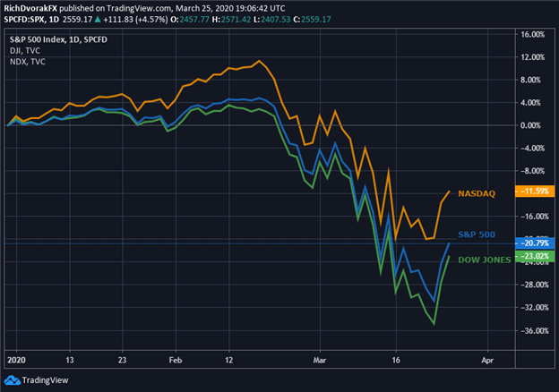Image resolution: width=559 pixels, height=392 pixels.
Task: Click the -32.00% price axis label
Action: (535, 308)
